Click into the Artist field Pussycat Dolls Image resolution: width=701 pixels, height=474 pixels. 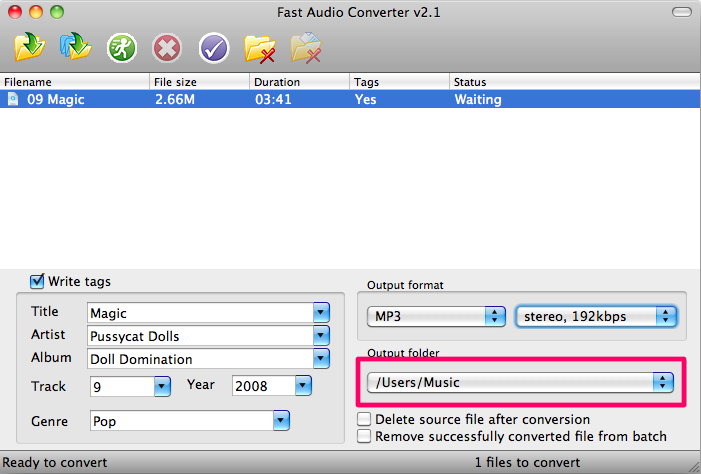point(200,336)
